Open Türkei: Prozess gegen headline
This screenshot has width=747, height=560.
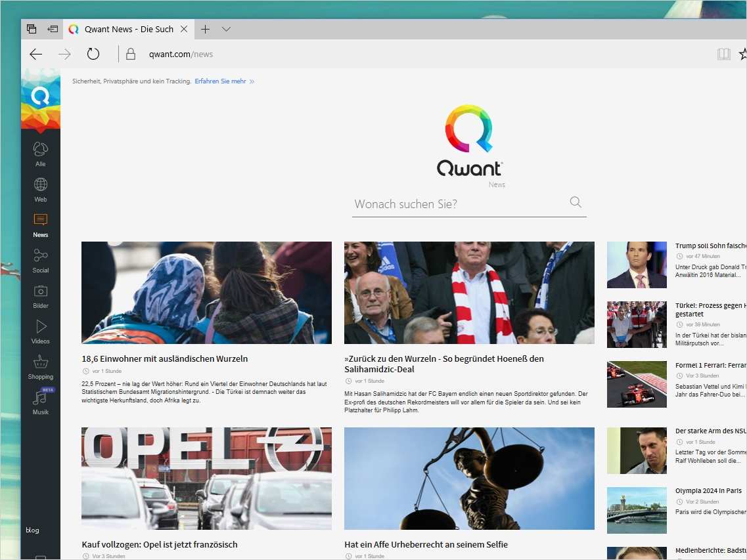(711, 309)
